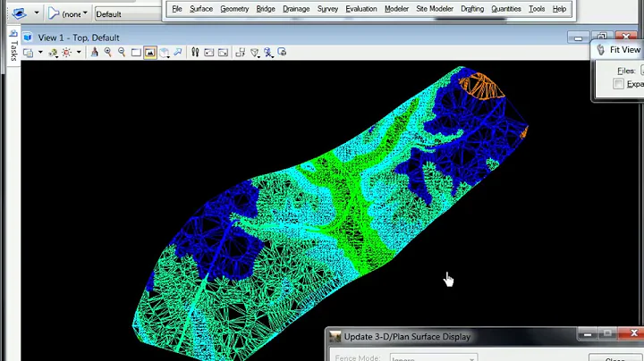This screenshot has height=361, width=644.
Task: Open the Fence Mode dropdown
Action: point(433,357)
